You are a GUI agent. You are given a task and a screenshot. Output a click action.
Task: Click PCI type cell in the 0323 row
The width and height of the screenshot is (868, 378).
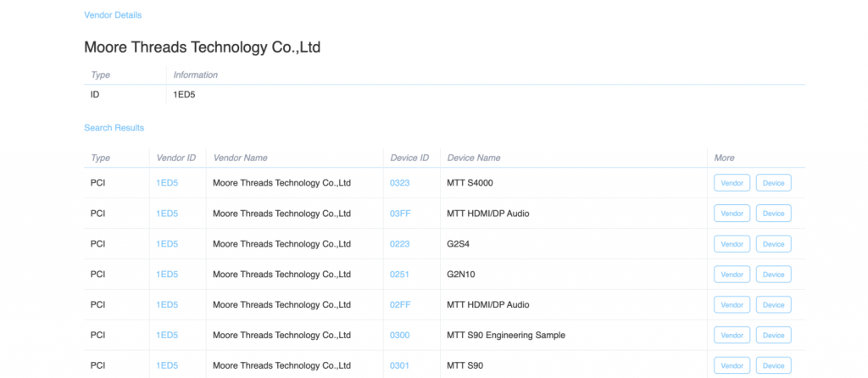click(98, 182)
